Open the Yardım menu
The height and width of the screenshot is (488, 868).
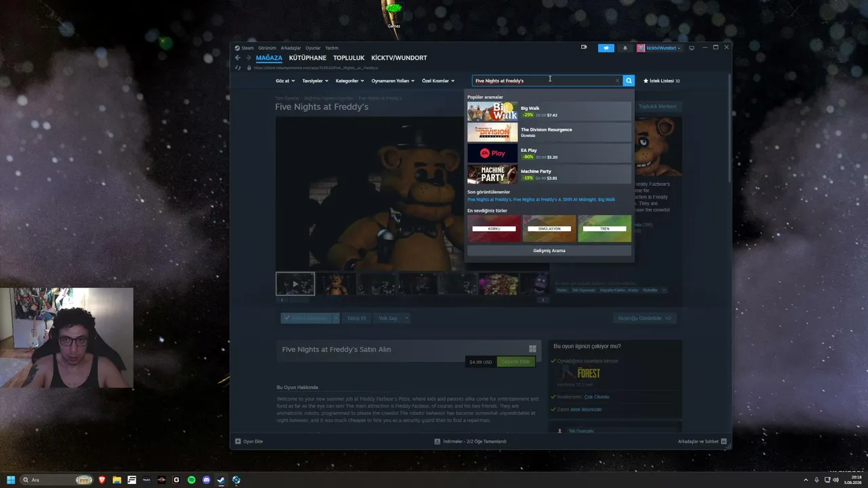332,48
